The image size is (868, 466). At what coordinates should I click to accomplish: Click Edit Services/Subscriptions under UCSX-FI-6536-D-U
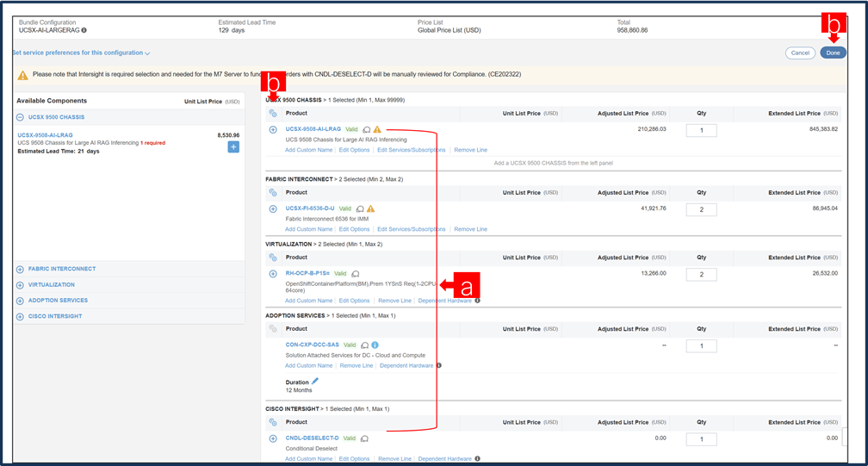tap(412, 229)
